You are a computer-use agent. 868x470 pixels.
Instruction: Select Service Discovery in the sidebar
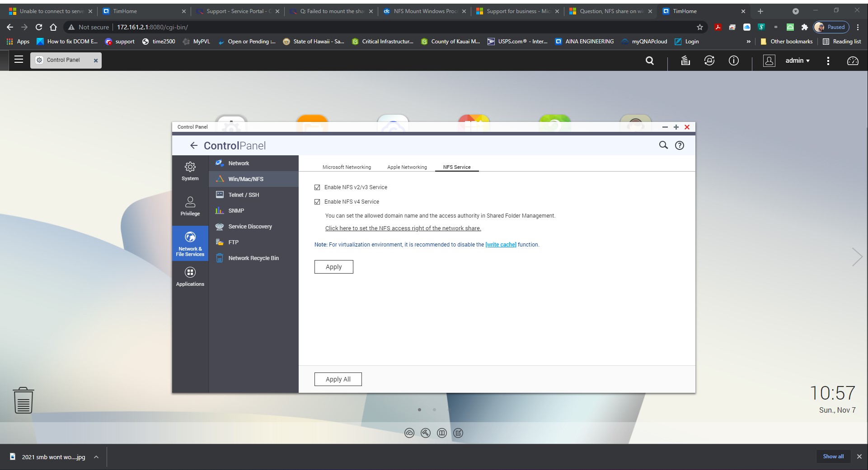pos(249,226)
